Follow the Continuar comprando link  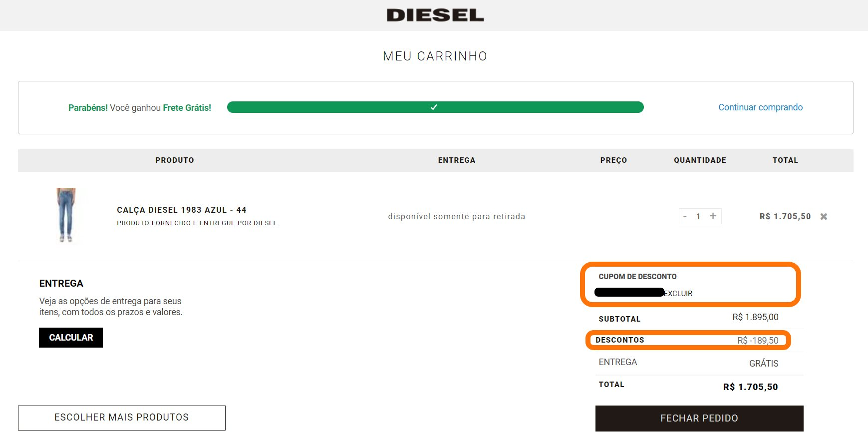tap(760, 107)
